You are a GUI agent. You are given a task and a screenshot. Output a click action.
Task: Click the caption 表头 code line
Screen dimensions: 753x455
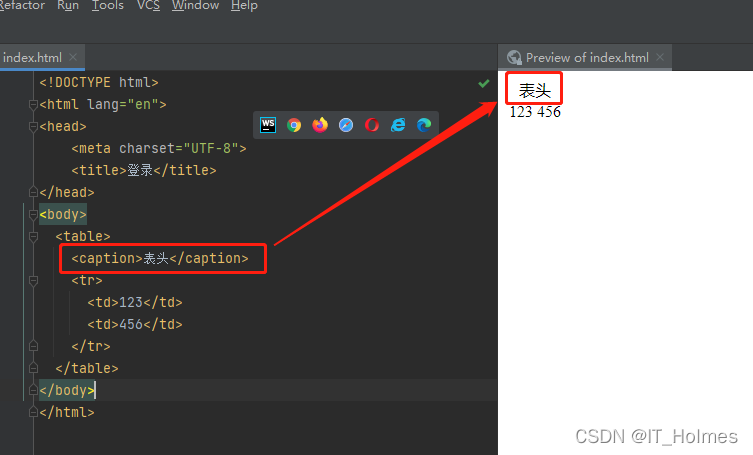pyautogui.click(x=160, y=258)
